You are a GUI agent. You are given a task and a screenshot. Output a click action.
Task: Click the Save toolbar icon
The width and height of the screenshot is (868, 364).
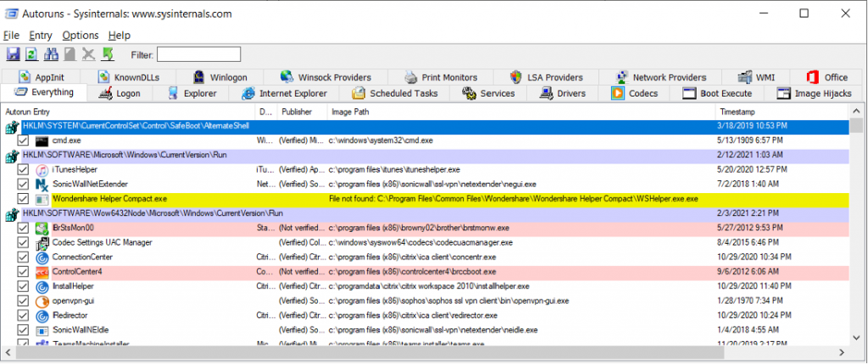(x=14, y=53)
